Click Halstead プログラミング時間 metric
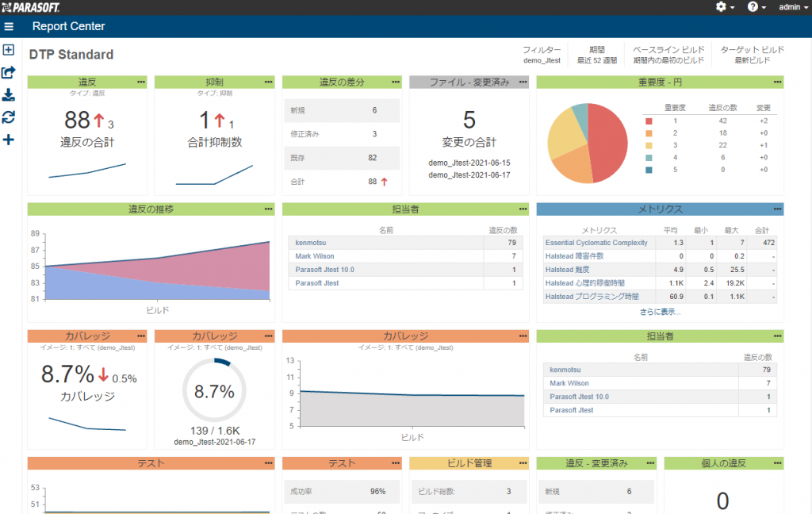The height and width of the screenshot is (514, 812). (x=592, y=297)
